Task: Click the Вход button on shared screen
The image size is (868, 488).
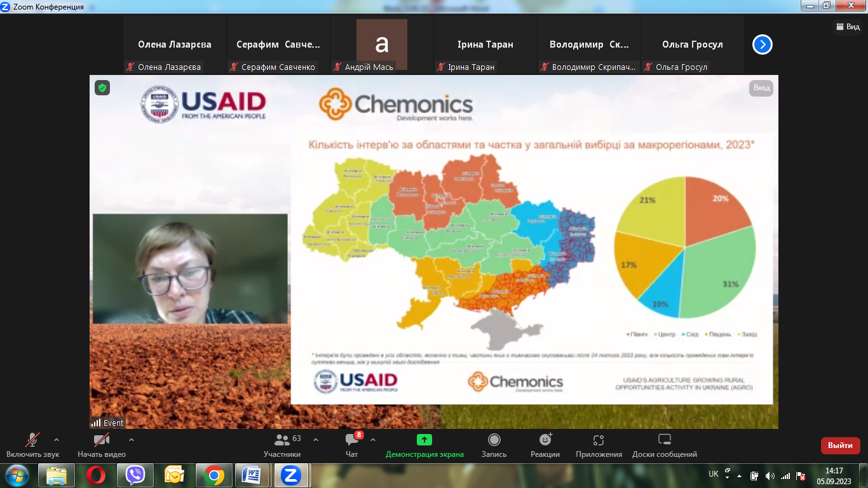Action: [761, 88]
